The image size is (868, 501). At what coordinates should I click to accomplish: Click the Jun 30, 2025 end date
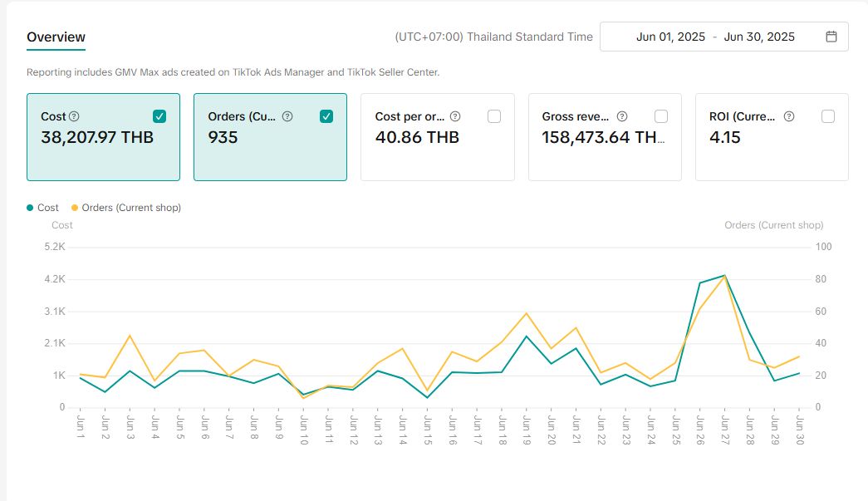(x=759, y=37)
